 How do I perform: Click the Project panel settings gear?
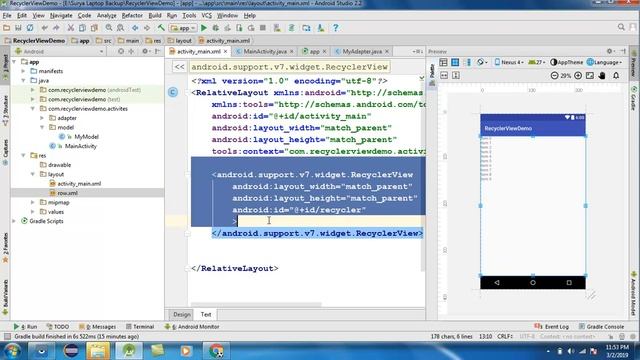tap(145, 51)
